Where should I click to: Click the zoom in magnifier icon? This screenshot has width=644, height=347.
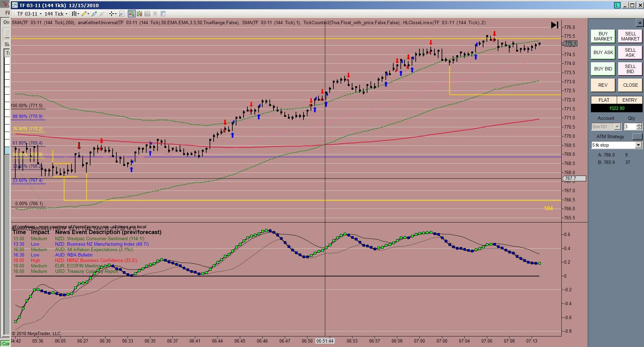pyautogui.click(x=94, y=14)
